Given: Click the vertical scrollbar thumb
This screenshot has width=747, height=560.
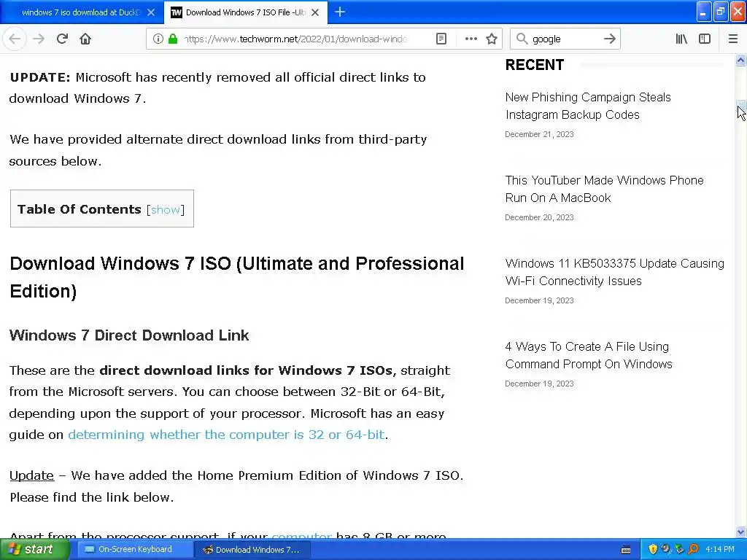Looking at the screenshot, I should pos(741,106).
